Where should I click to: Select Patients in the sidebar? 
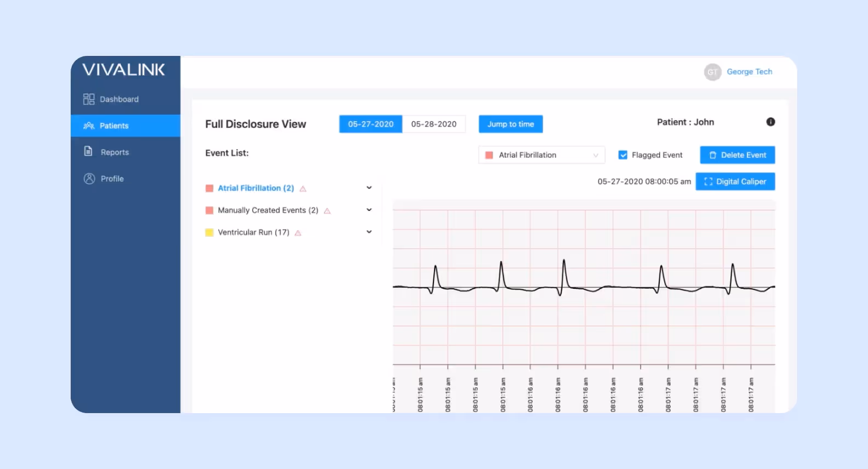tap(125, 125)
